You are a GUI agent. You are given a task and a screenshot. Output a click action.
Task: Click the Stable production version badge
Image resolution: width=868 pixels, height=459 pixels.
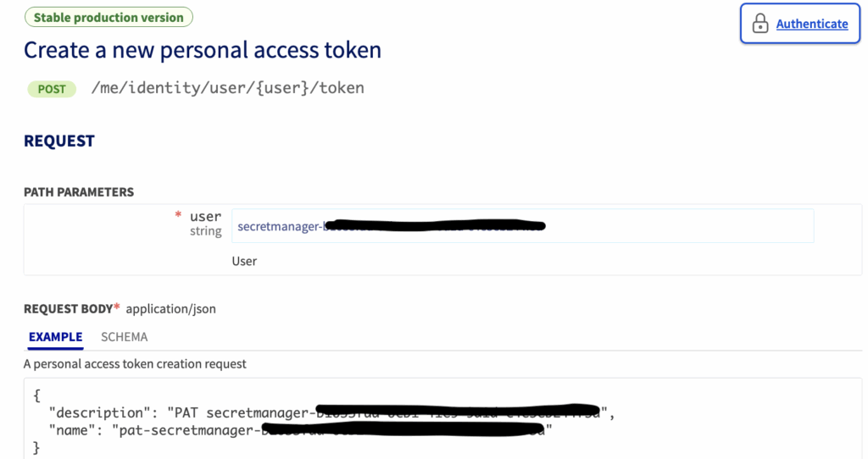[x=108, y=17]
